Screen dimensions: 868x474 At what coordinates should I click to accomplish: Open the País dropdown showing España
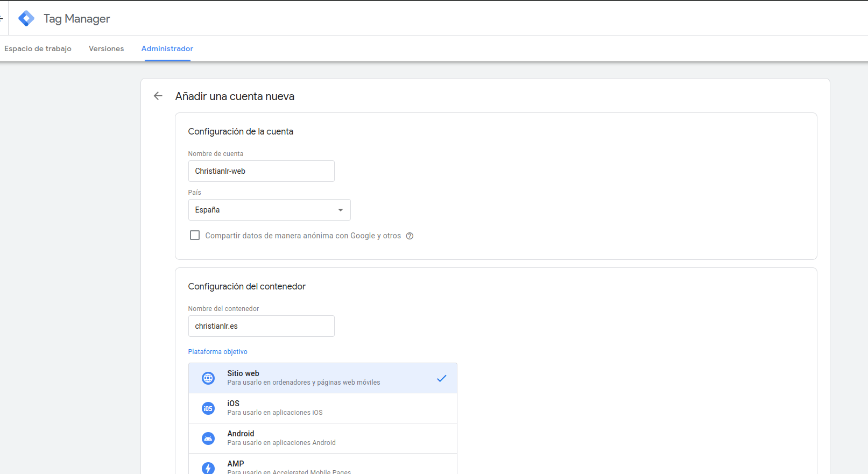click(x=269, y=210)
